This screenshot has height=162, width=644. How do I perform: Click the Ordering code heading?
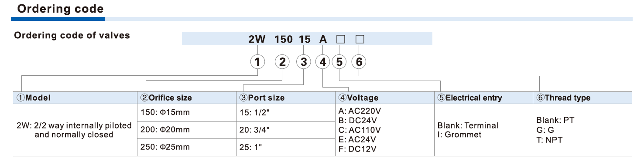click(x=61, y=9)
